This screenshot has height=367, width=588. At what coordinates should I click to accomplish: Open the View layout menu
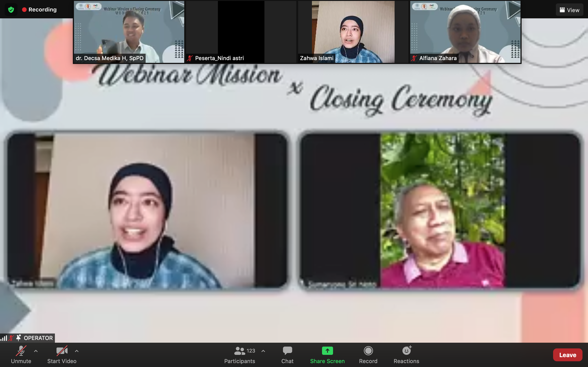point(569,10)
